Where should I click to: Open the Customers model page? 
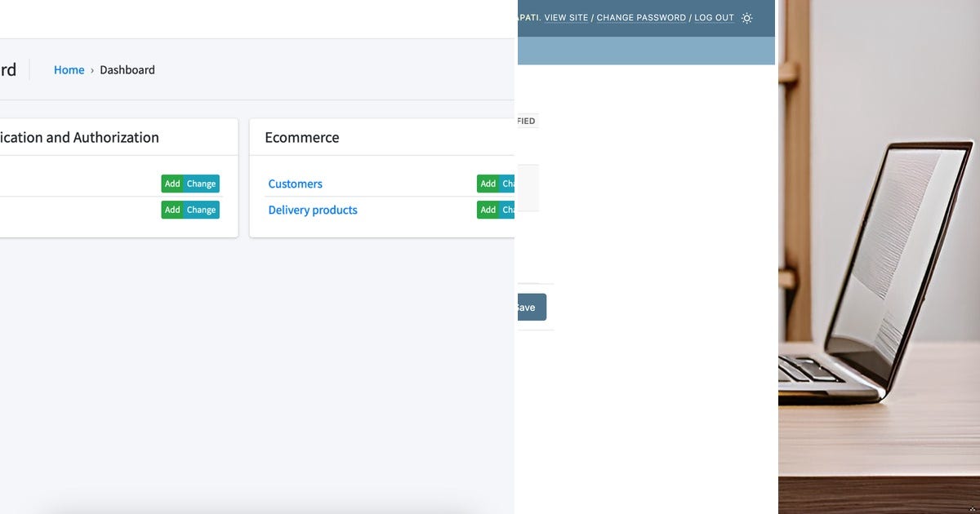click(x=295, y=184)
